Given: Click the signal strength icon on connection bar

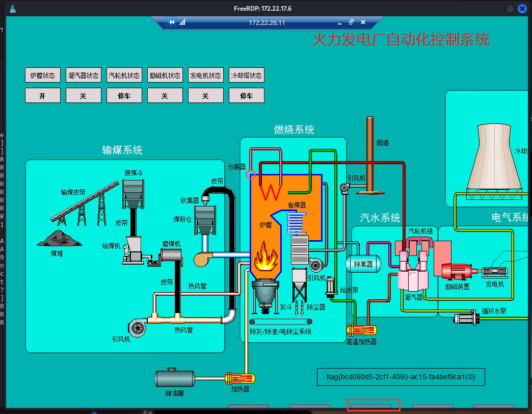Looking at the screenshot, I should tap(182, 22).
